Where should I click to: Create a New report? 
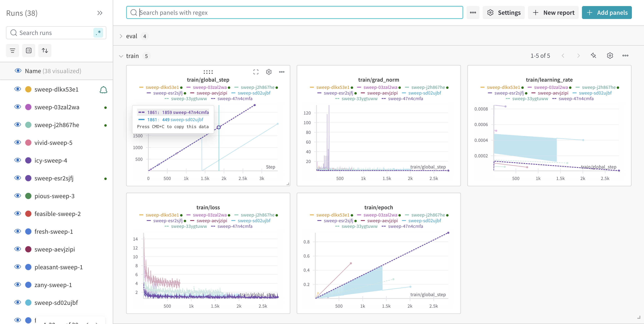pos(553,13)
